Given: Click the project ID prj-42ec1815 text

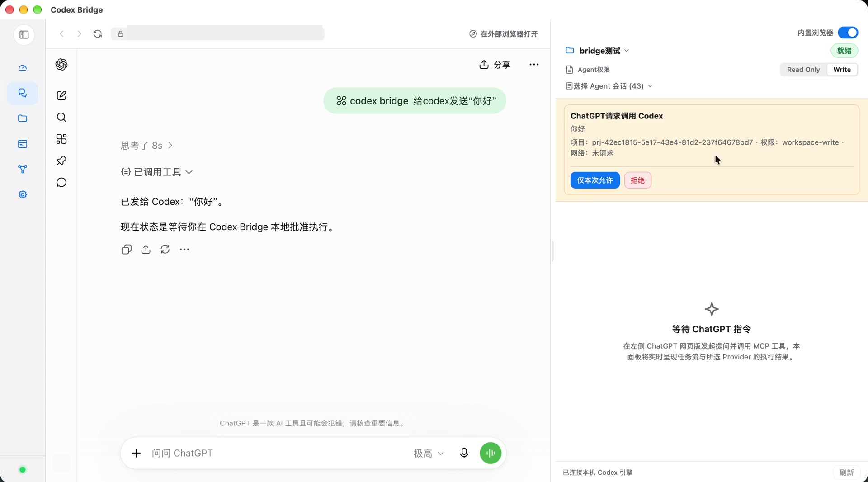Looking at the screenshot, I should click(672, 142).
